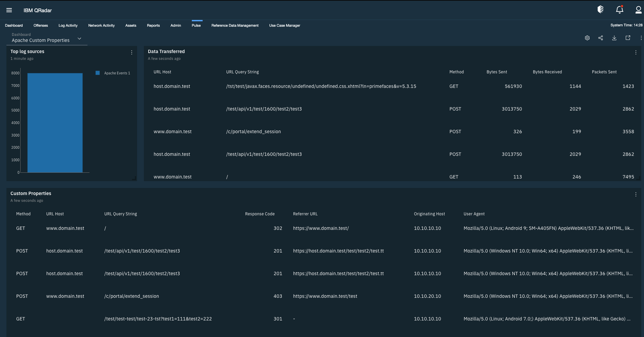Select the Pulse tab
This screenshot has width=644, height=337.
coord(196,25)
